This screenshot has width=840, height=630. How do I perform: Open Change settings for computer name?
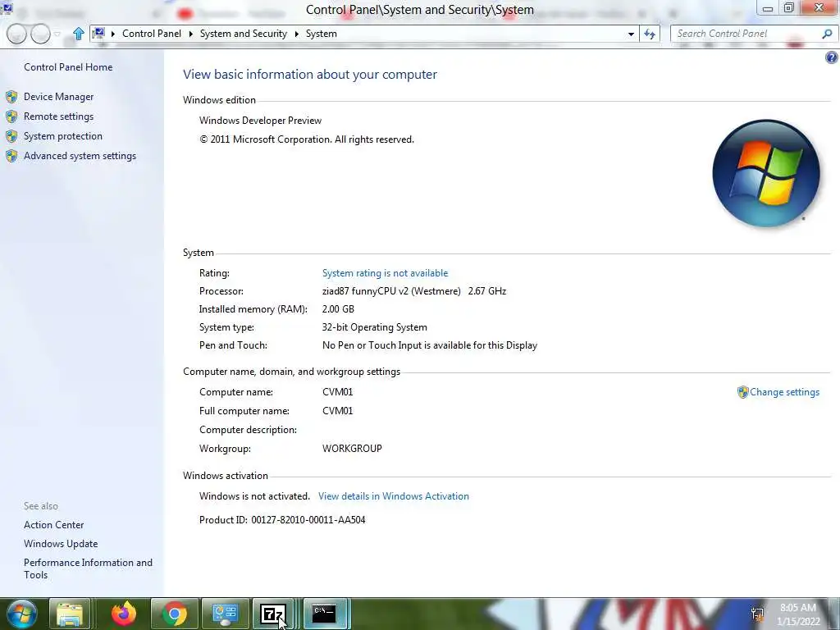(784, 392)
